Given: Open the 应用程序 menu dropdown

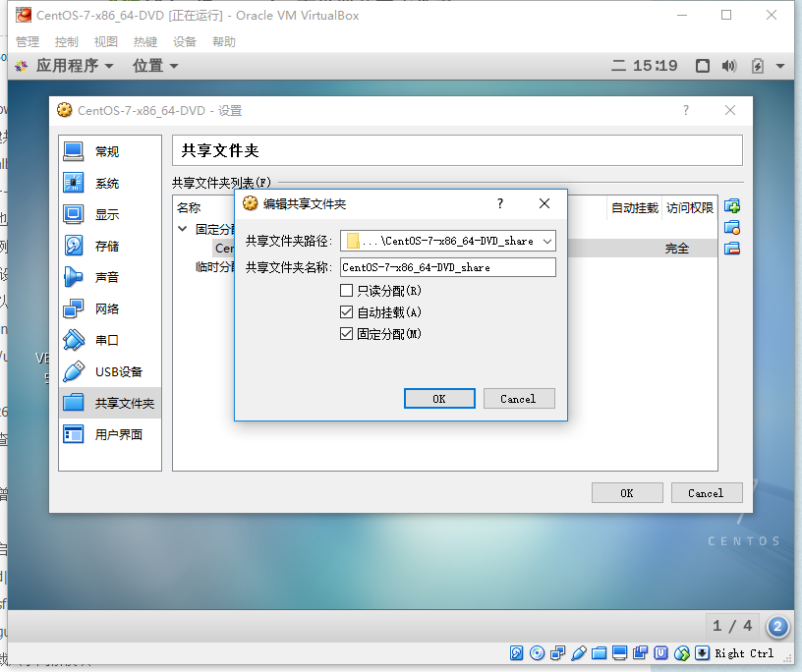Looking at the screenshot, I should tap(74, 66).
